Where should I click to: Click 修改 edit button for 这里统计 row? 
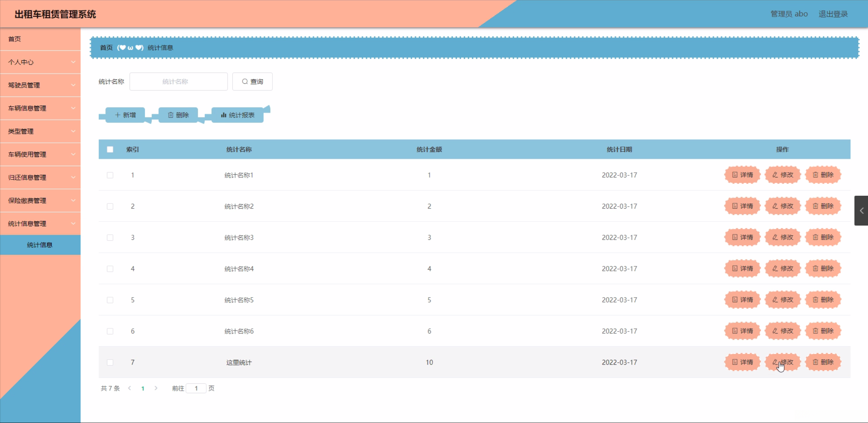click(783, 362)
